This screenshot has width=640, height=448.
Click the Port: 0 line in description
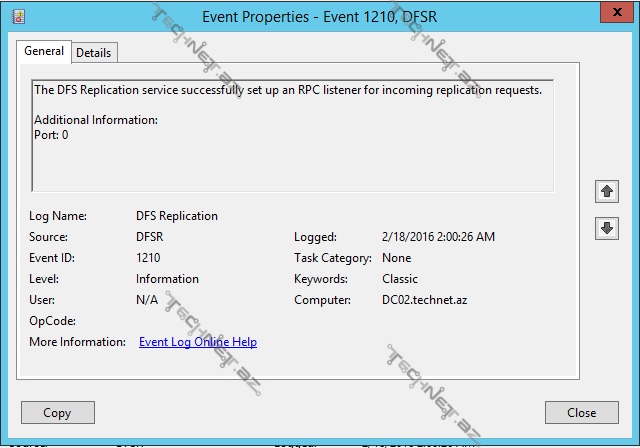[x=51, y=135]
